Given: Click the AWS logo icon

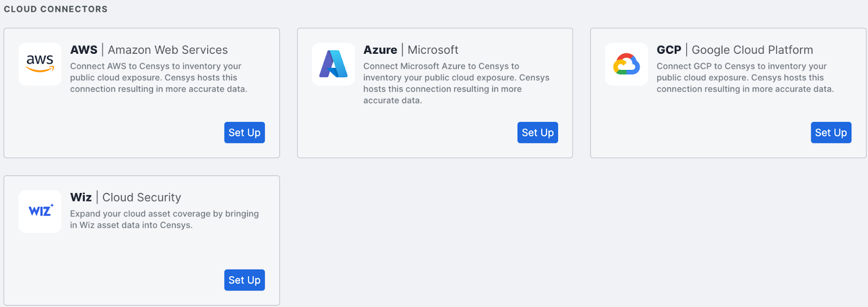Looking at the screenshot, I should click(x=40, y=64).
